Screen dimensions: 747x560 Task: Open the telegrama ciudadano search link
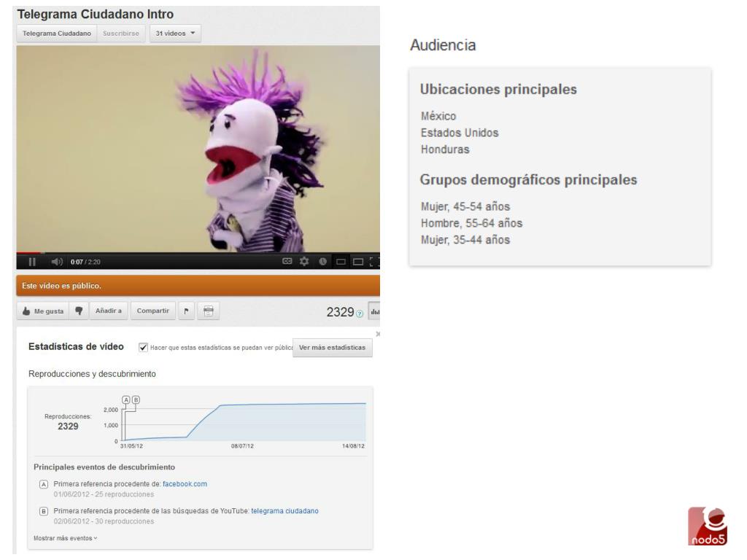tap(285, 511)
